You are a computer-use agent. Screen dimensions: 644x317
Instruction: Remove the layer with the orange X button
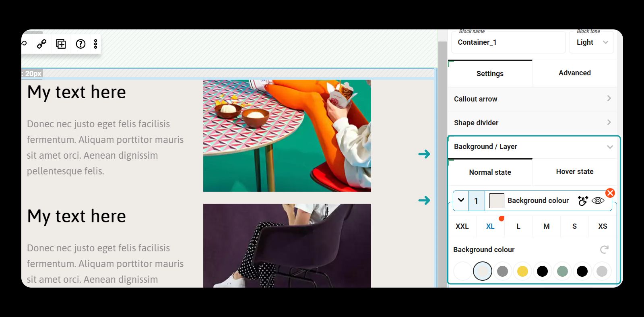pos(610,193)
